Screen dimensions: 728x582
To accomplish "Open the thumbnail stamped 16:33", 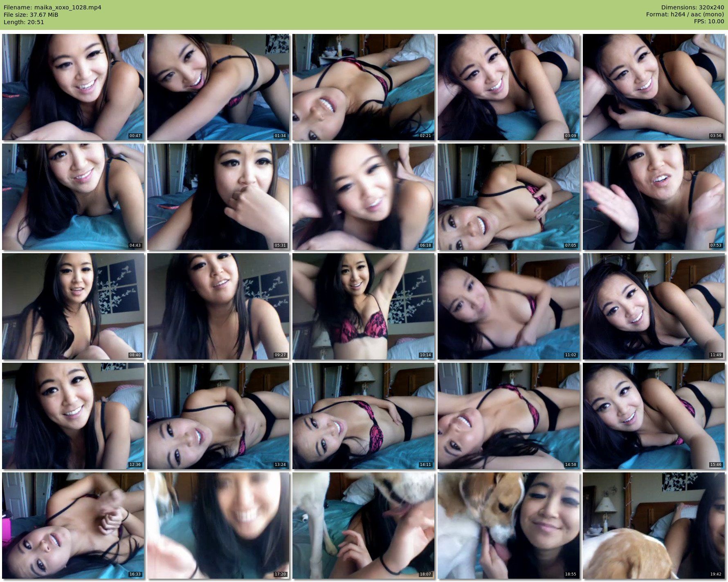I will 73,526.
